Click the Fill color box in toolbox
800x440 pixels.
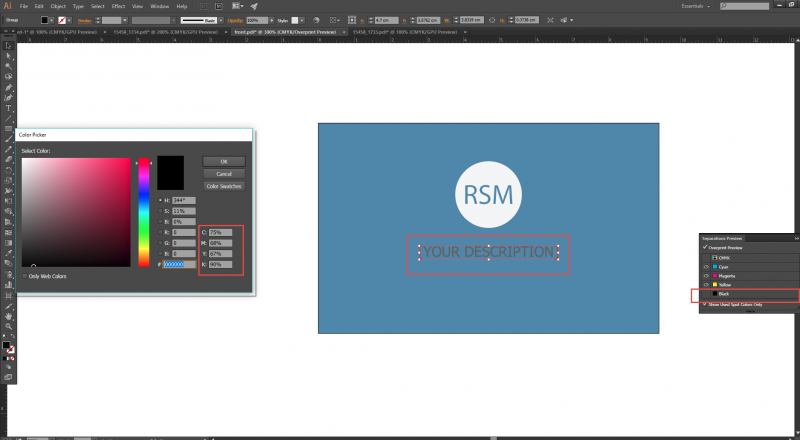click(x=6, y=345)
